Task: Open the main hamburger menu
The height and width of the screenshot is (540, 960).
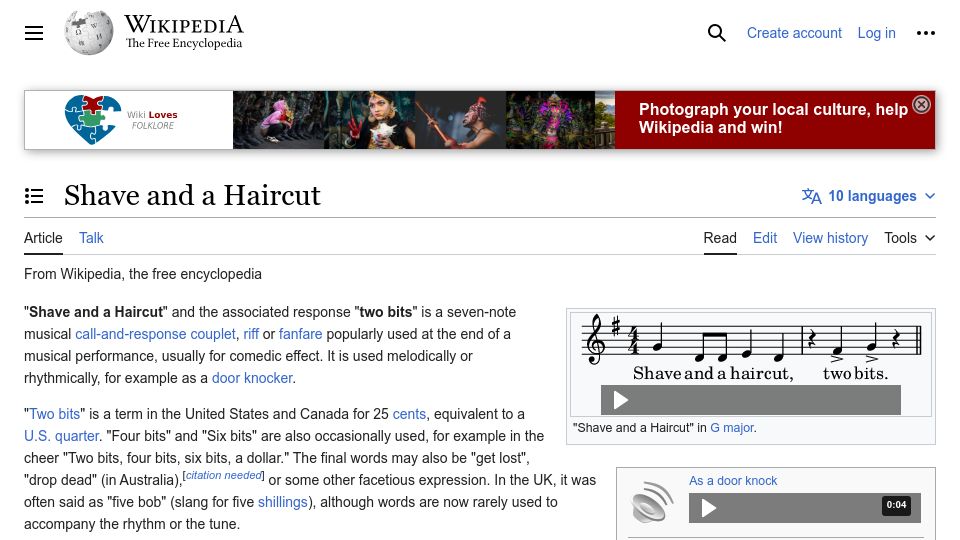Action: (x=34, y=33)
